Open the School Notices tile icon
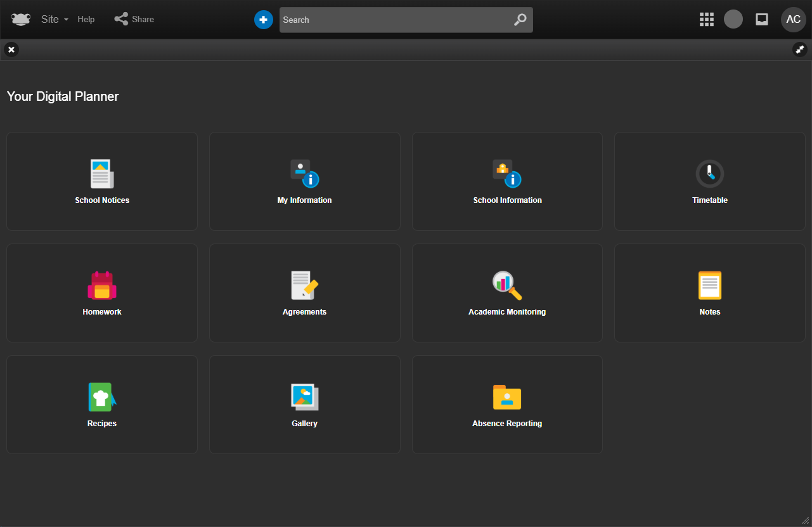The height and width of the screenshot is (527, 812). tap(101, 174)
